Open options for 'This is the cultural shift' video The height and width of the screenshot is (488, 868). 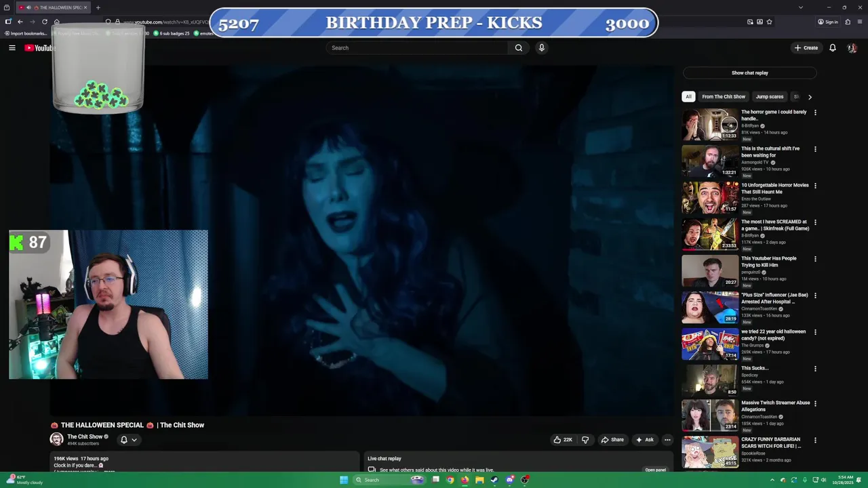pos(815,149)
